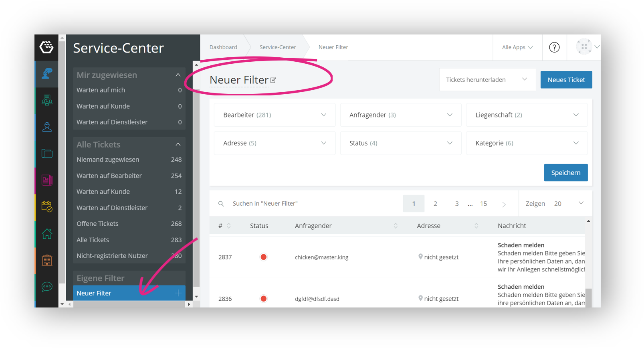
Task: Go to Dashboard breadcrumb
Action: pyautogui.click(x=223, y=47)
